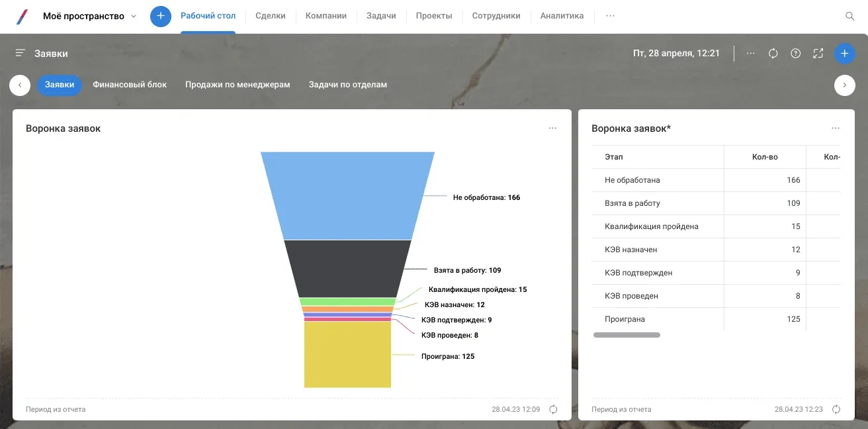868x429 pixels.
Task: Add a widget with the blue plus button
Action: (845, 53)
